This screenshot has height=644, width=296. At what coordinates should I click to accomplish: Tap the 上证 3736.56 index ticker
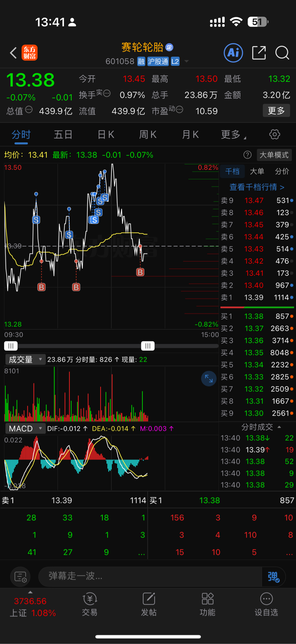(x=33, y=607)
